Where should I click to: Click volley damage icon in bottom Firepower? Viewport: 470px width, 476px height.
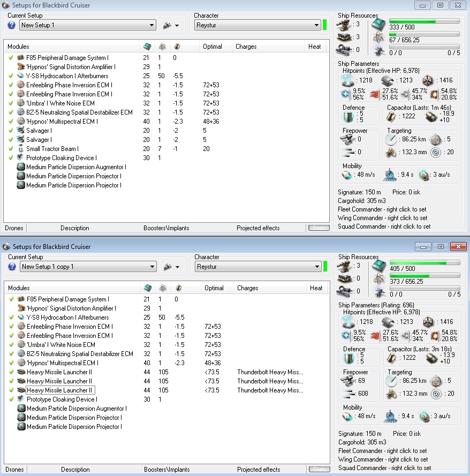click(350, 394)
